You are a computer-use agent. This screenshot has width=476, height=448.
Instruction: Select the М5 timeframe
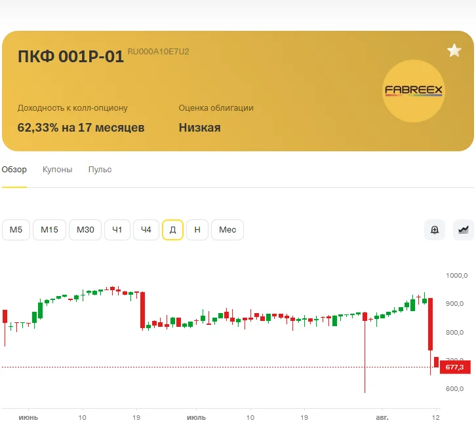point(16,230)
